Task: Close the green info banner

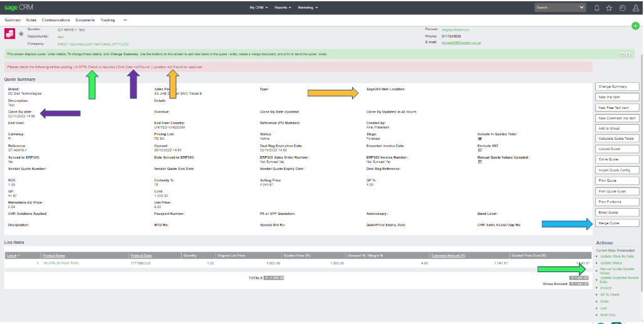Action: [628, 54]
